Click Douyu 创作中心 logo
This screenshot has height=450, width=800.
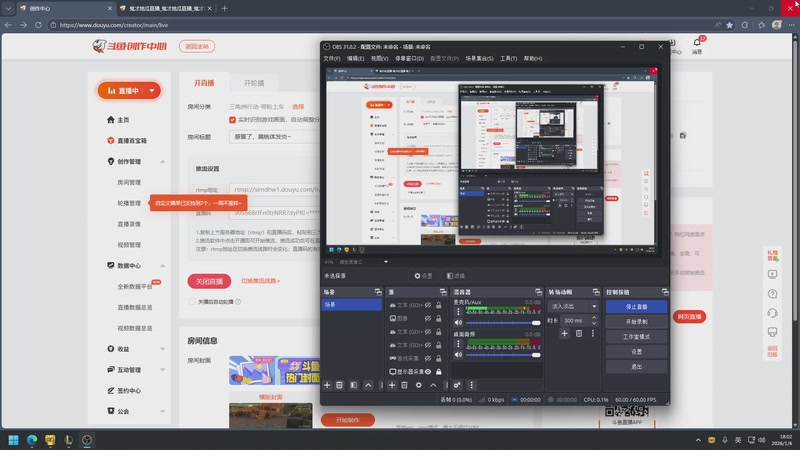tap(130, 46)
